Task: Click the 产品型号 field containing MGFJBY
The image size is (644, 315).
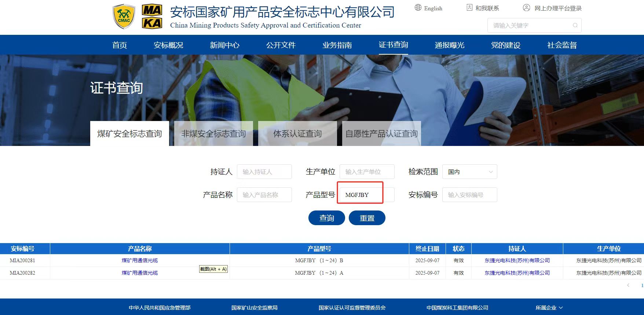Action: click(367, 195)
